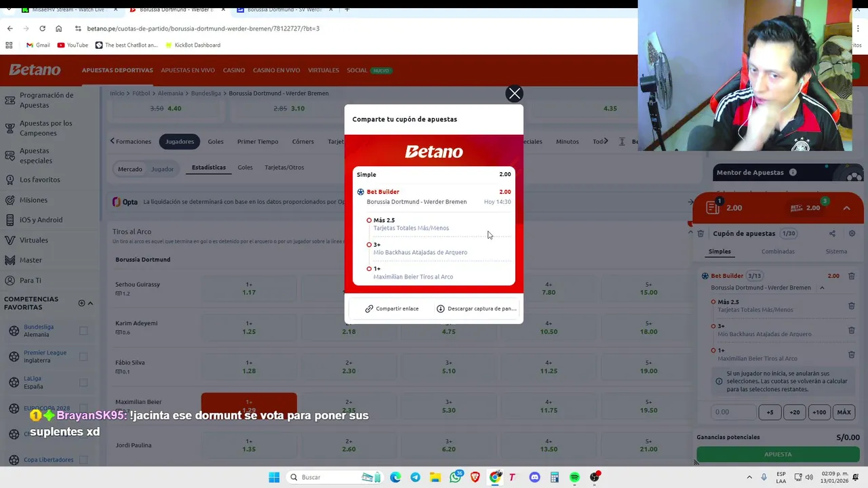Click browser address bar URL

click(x=203, y=28)
